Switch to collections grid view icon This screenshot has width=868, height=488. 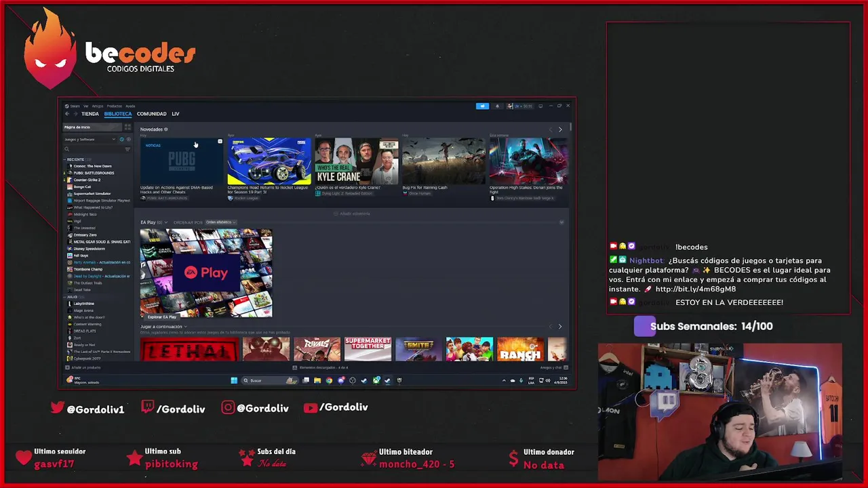pos(127,127)
